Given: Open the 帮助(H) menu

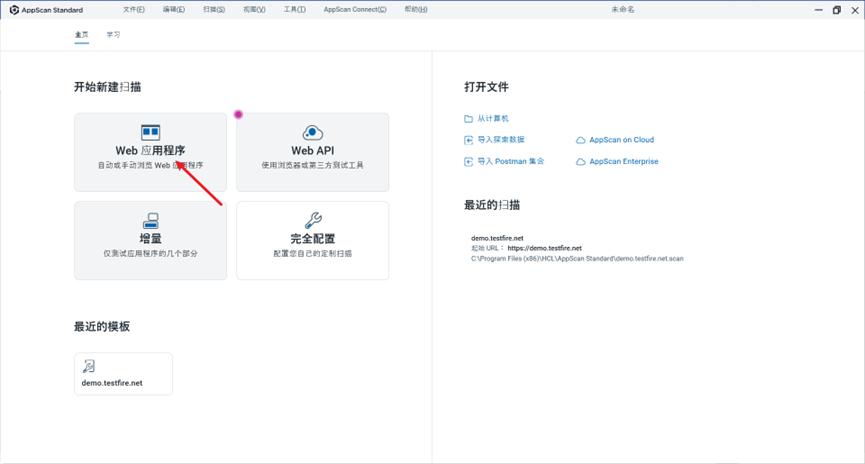Looking at the screenshot, I should coord(416,9).
